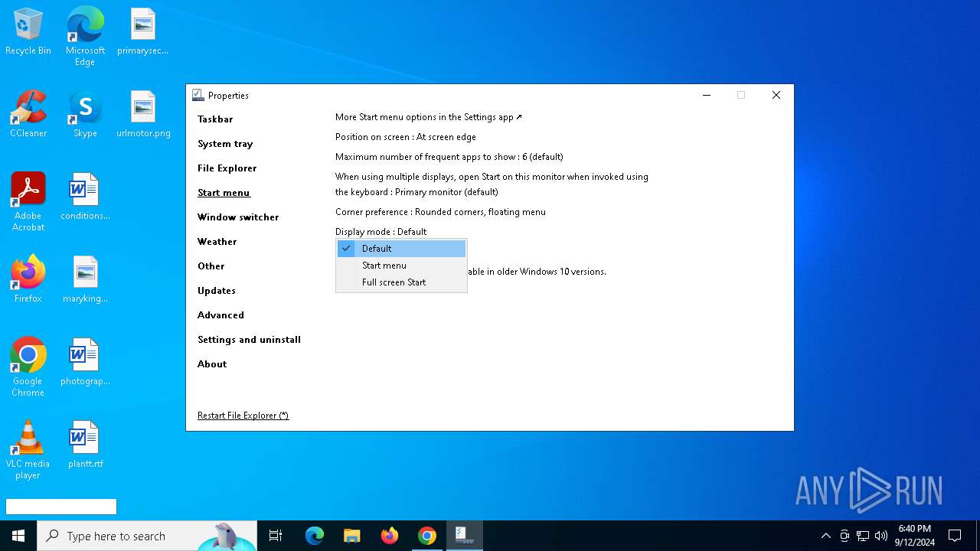Open the Adobe Acrobat desktop shortcut
Screen dimensions: 980x551
pyautogui.click(x=28, y=202)
